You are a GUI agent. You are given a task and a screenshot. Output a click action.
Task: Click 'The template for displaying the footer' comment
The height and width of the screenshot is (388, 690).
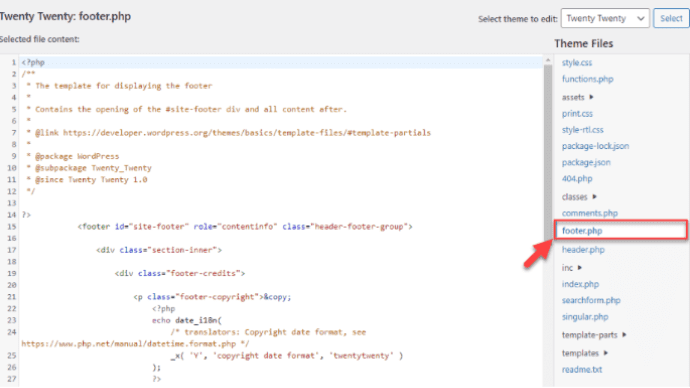pos(119,86)
